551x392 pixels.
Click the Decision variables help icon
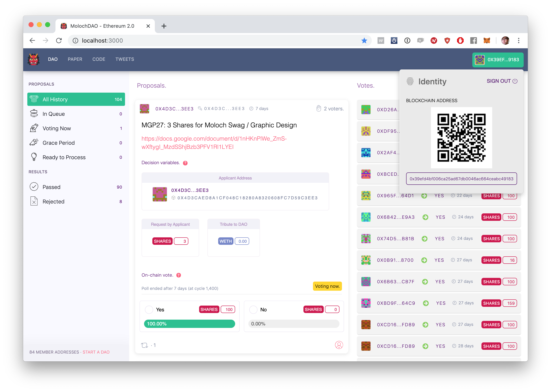(x=185, y=163)
